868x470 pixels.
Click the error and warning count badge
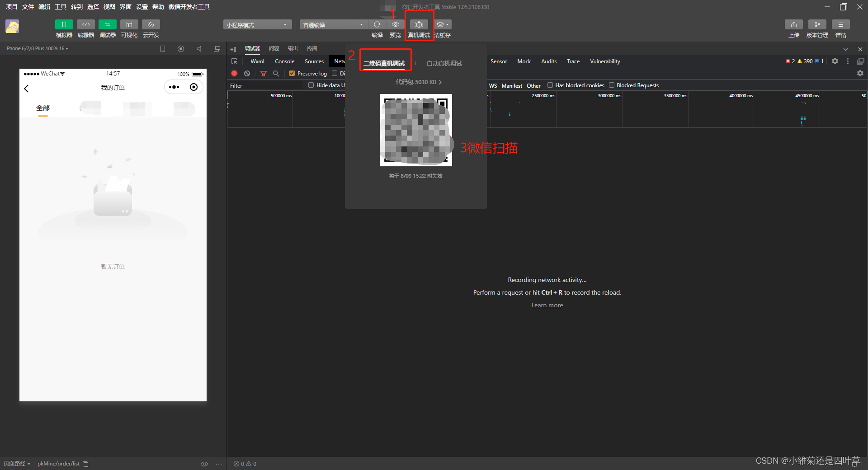coord(805,61)
